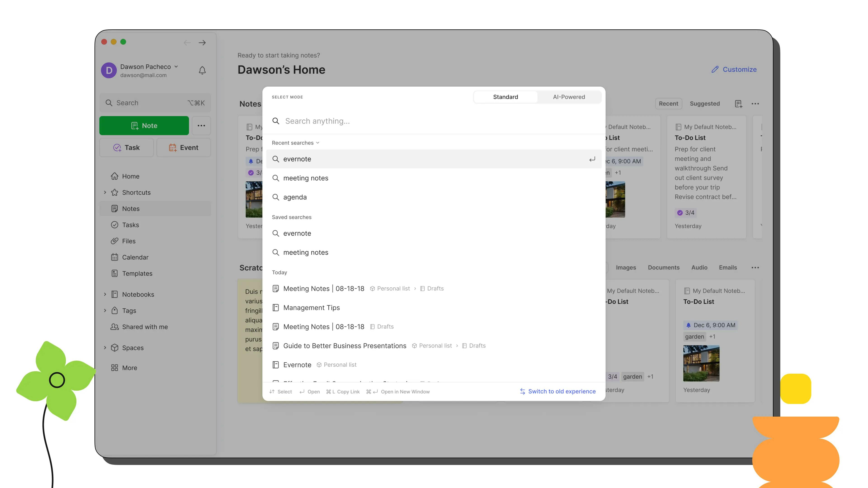Click note icon of Guide to Better Business Presentations
868x488 pixels.
276,345
